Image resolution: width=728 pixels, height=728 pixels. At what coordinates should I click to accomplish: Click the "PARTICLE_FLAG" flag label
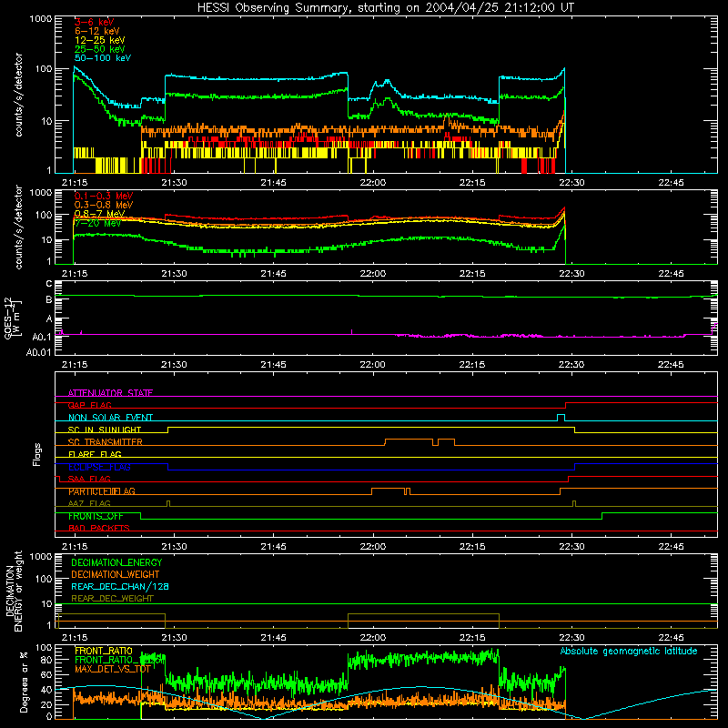[102, 491]
